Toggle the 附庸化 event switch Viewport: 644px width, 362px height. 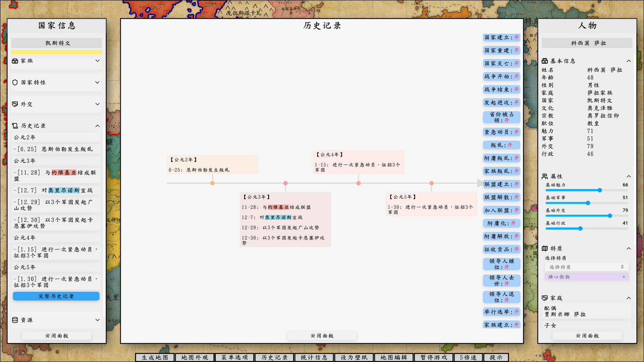pyautogui.click(x=501, y=223)
